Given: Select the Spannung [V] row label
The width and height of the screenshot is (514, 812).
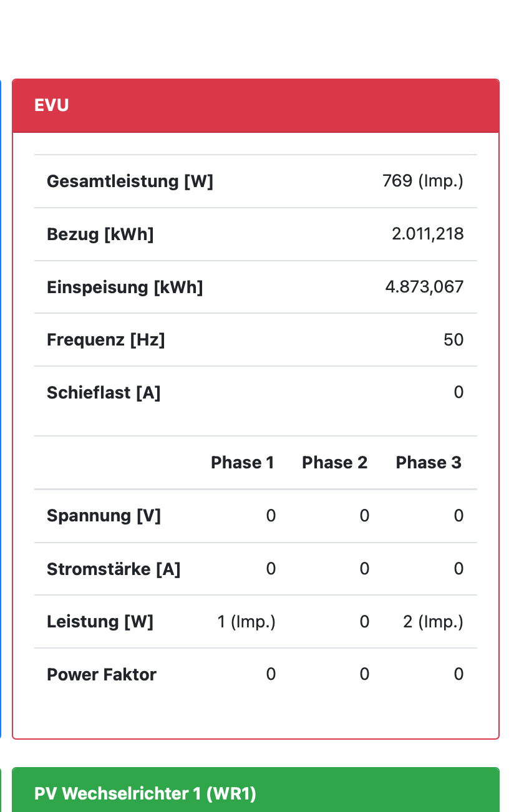Looking at the screenshot, I should tap(104, 516).
